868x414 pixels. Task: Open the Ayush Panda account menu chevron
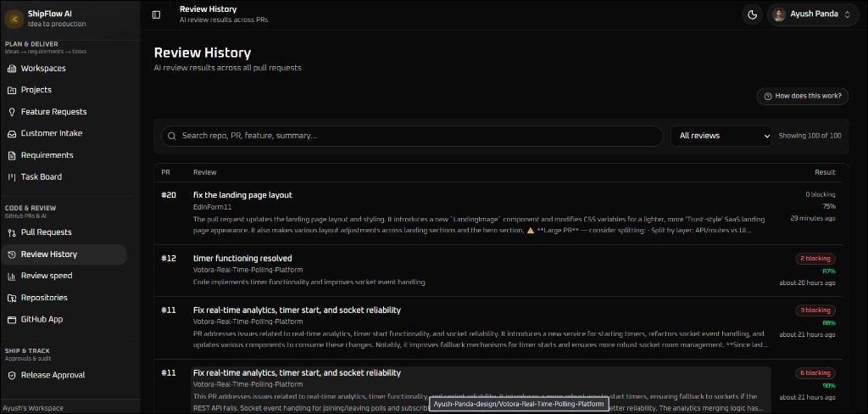[x=847, y=15]
